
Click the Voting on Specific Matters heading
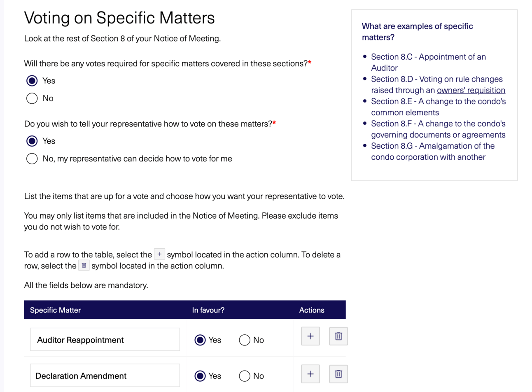(x=119, y=18)
